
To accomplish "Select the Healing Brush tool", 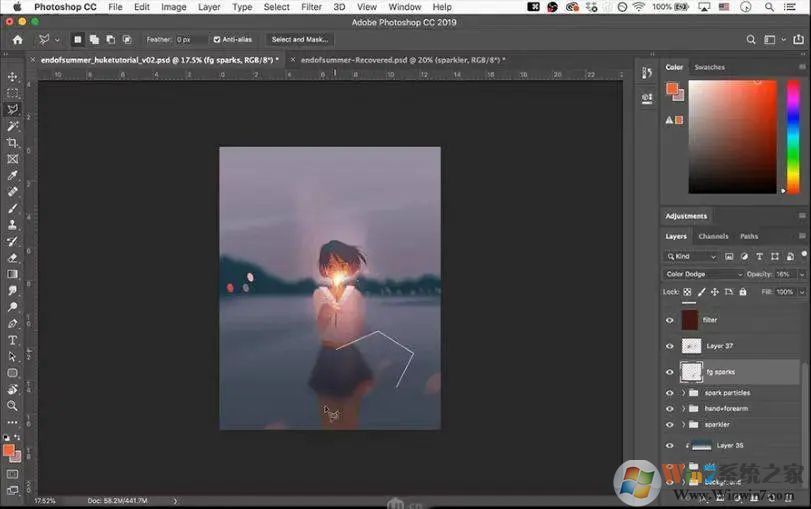I will (12, 191).
